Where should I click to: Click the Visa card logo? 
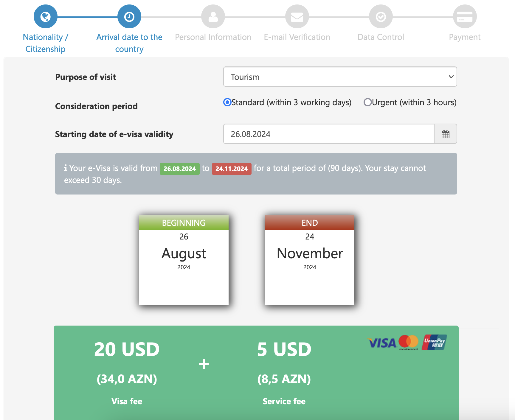[382, 343]
